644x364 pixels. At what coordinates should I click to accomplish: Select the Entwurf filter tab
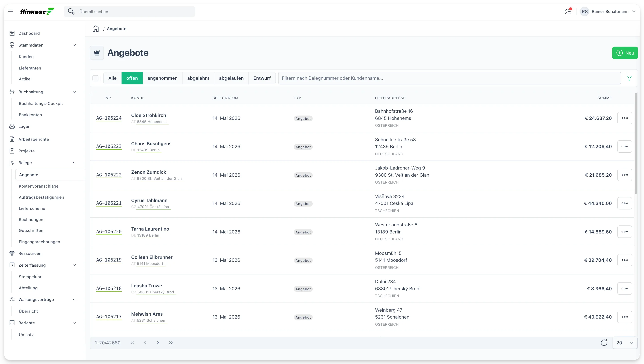(262, 78)
